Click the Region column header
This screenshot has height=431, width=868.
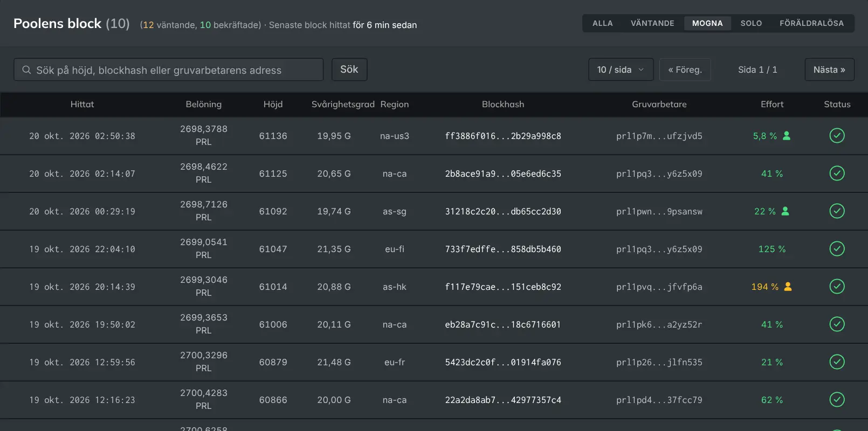coord(395,104)
